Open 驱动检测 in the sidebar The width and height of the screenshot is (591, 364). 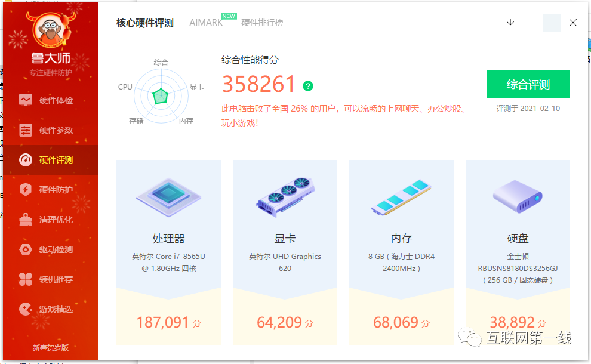pos(51,249)
